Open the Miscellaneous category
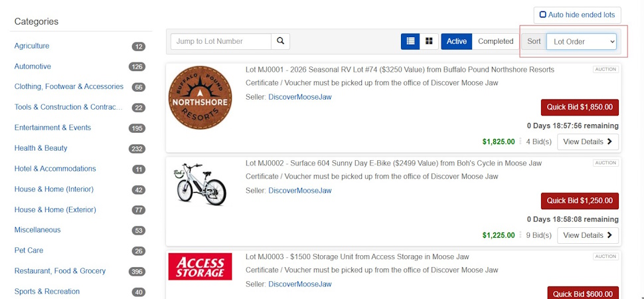 37,230
